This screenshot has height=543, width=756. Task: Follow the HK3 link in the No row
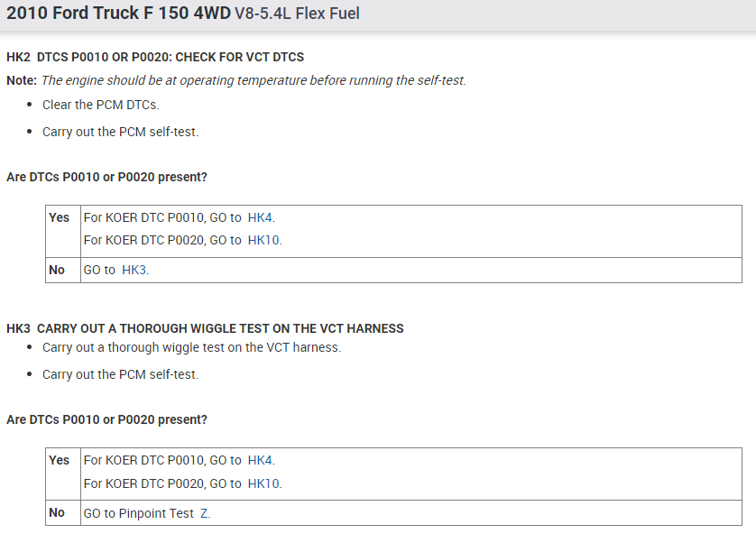coord(134,270)
